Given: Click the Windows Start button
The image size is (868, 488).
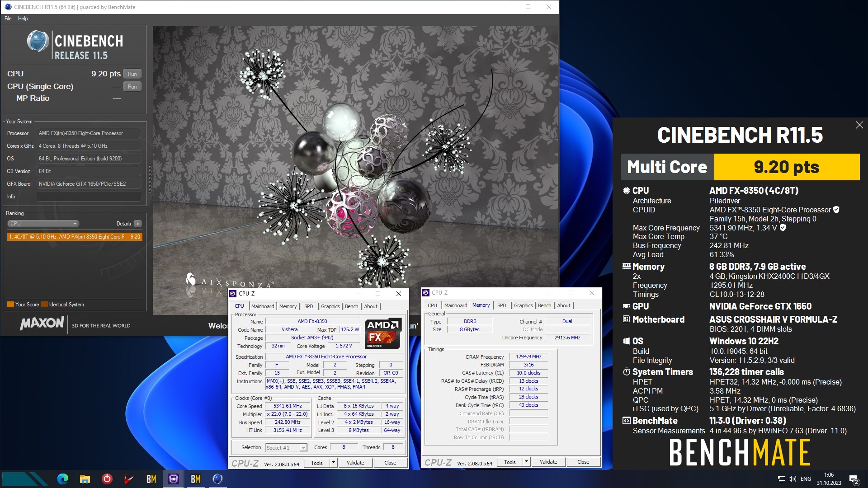Looking at the screenshot, I should [x=25, y=479].
